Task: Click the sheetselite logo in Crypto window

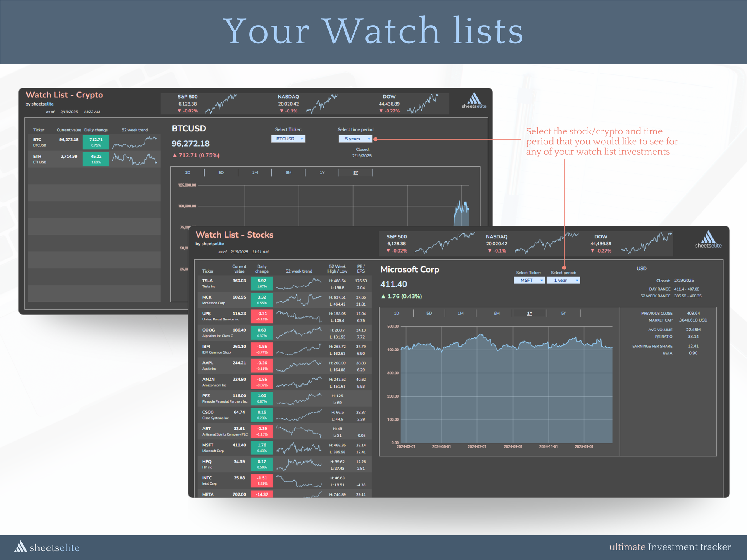Action: click(x=474, y=101)
